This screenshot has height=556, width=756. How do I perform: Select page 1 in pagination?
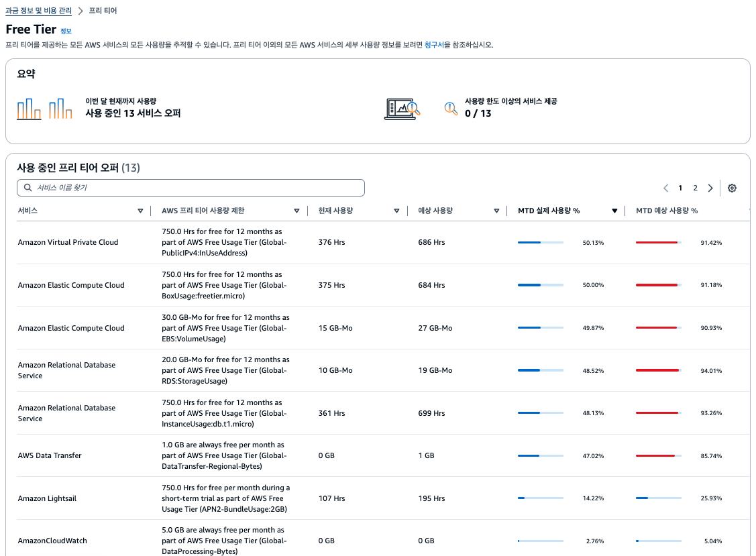(x=680, y=188)
